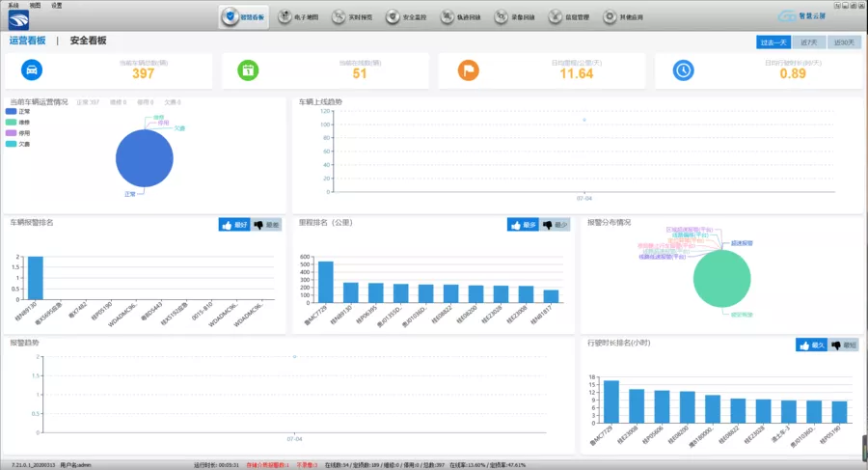Click the orange flag icon beside 11.64
Viewport: 868px width, 470px height.
pos(469,70)
